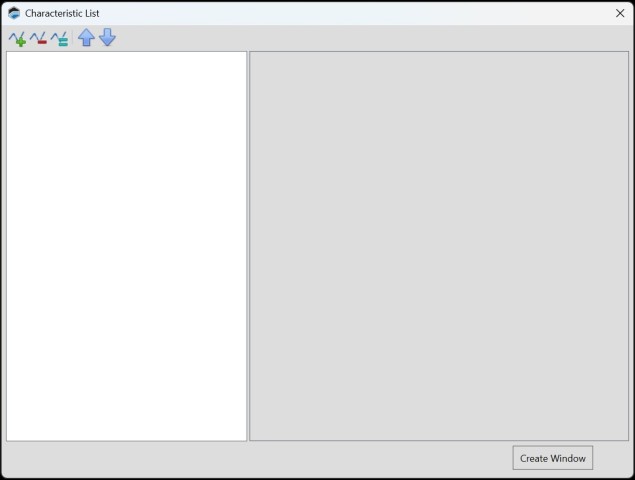Select the curve icon with red minus
Viewport: 635px width, 480px height.
(38, 38)
